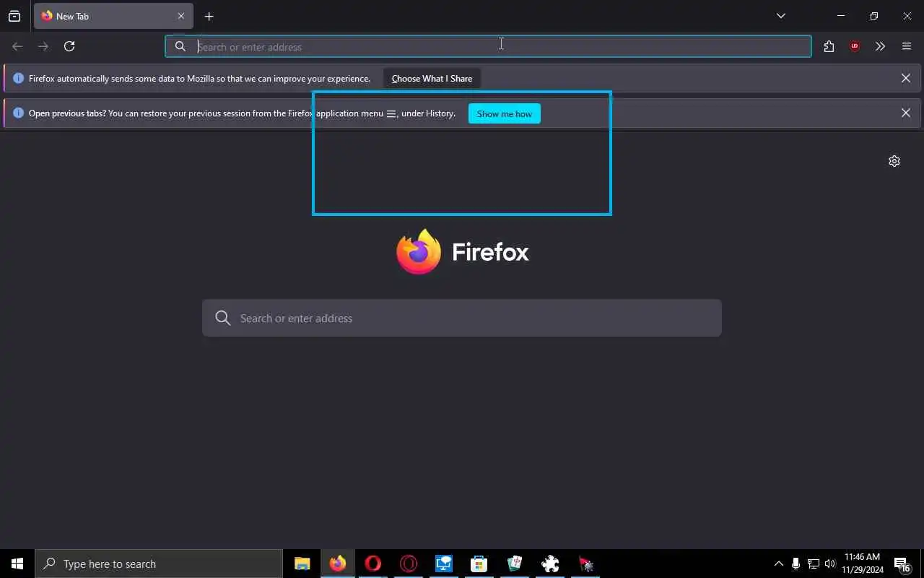The height and width of the screenshot is (578, 924).
Task: Click Choose What I Share button
Action: [x=432, y=78]
